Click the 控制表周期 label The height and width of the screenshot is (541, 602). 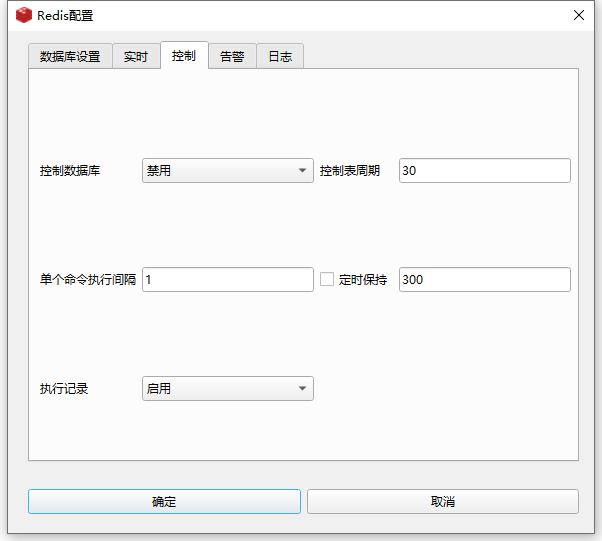tap(350, 170)
